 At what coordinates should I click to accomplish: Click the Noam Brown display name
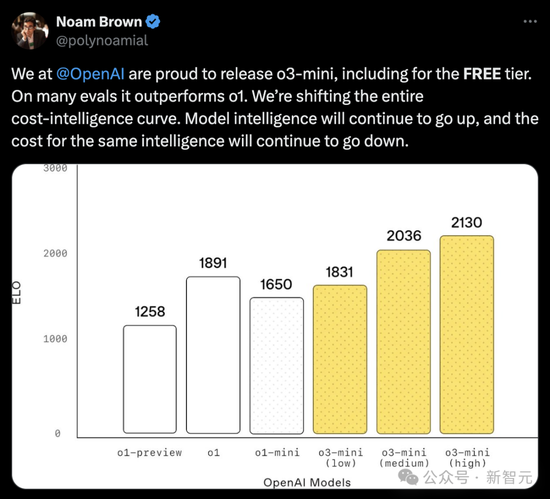[99, 22]
